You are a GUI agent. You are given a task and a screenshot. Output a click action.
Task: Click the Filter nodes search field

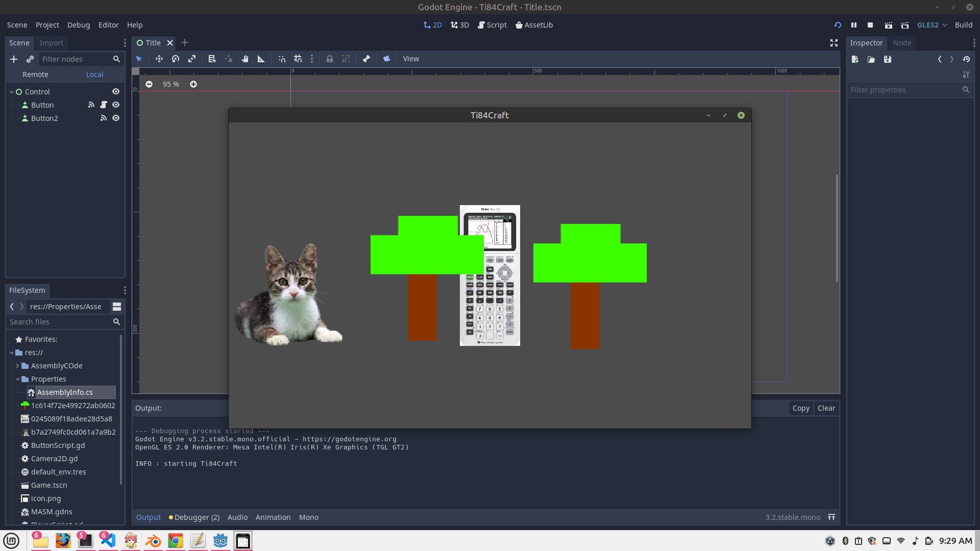pyautogui.click(x=76, y=59)
